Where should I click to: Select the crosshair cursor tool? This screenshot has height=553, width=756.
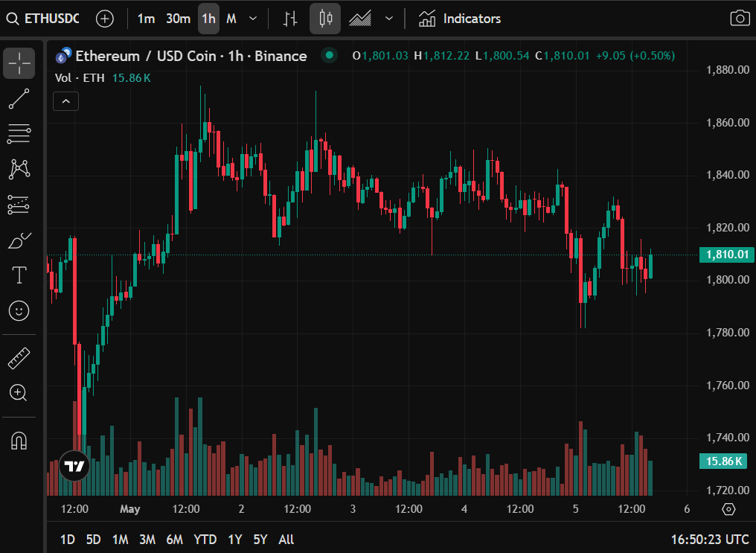pyautogui.click(x=19, y=63)
